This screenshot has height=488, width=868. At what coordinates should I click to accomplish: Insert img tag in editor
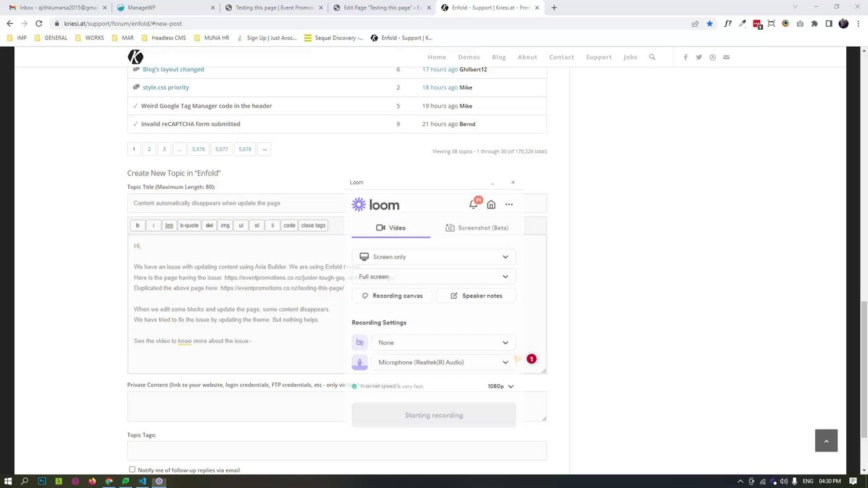click(x=225, y=225)
